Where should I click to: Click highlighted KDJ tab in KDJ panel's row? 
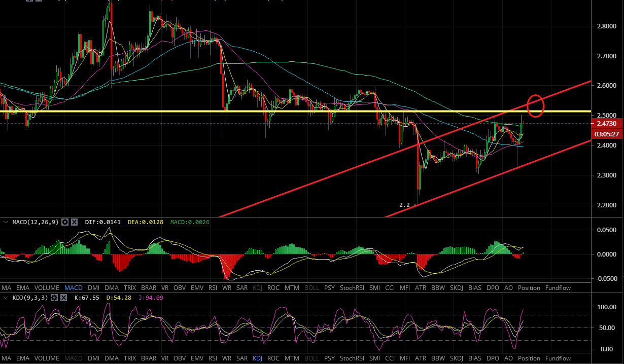pos(258,358)
